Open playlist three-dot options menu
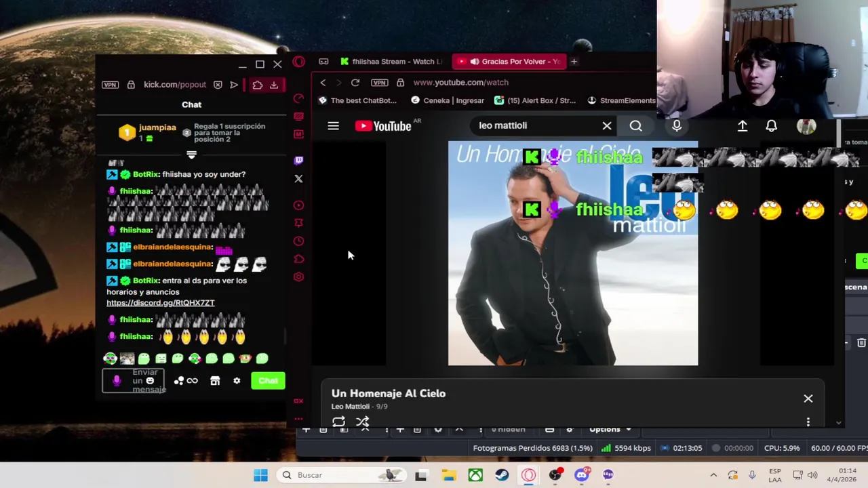Viewport: 868px width, 488px height. (x=808, y=422)
